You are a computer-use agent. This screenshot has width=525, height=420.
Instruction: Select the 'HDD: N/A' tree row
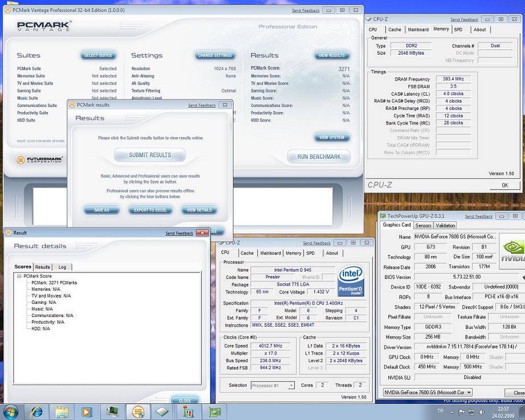point(40,328)
